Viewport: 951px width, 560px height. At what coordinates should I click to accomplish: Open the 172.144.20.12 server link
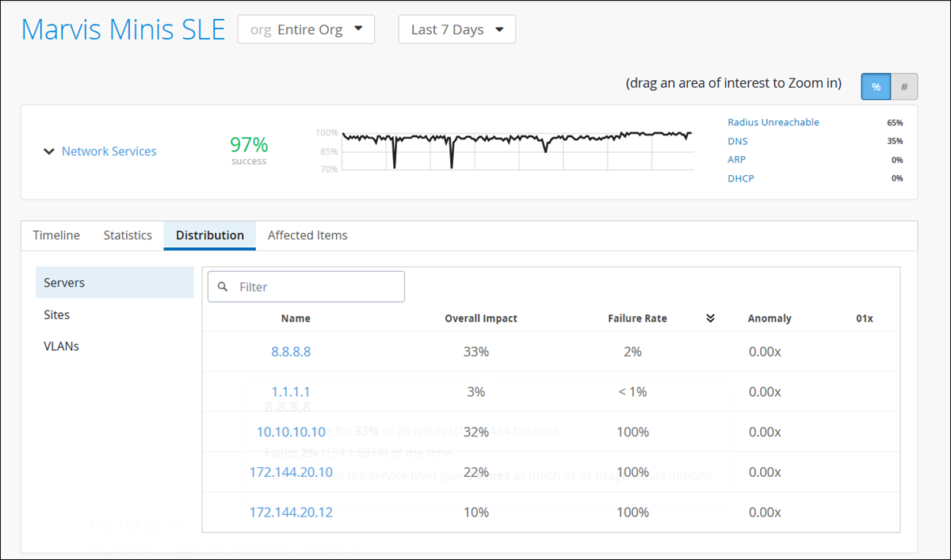(x=291, y=512)
